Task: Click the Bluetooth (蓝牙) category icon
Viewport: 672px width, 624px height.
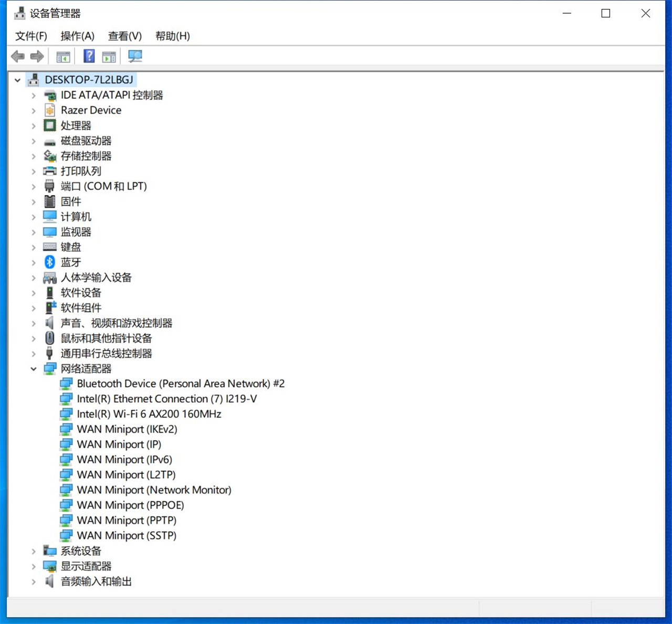Action: [50, 262]
